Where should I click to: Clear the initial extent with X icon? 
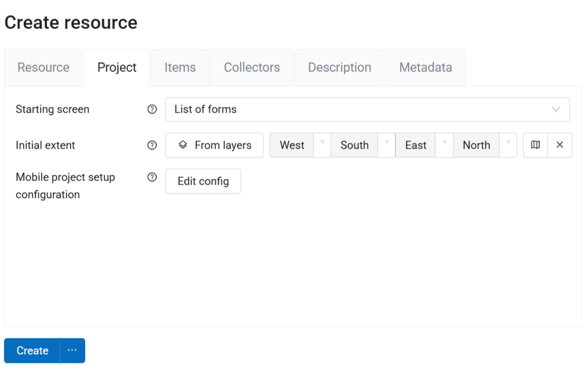560,145
